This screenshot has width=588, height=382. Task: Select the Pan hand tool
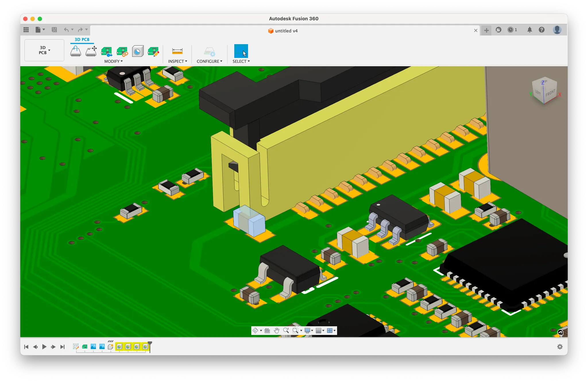[x=276, y=331]
